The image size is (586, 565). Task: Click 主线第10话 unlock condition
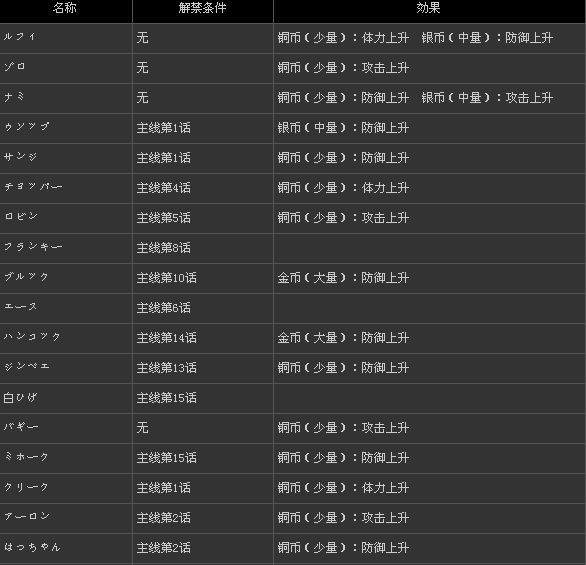167,278
